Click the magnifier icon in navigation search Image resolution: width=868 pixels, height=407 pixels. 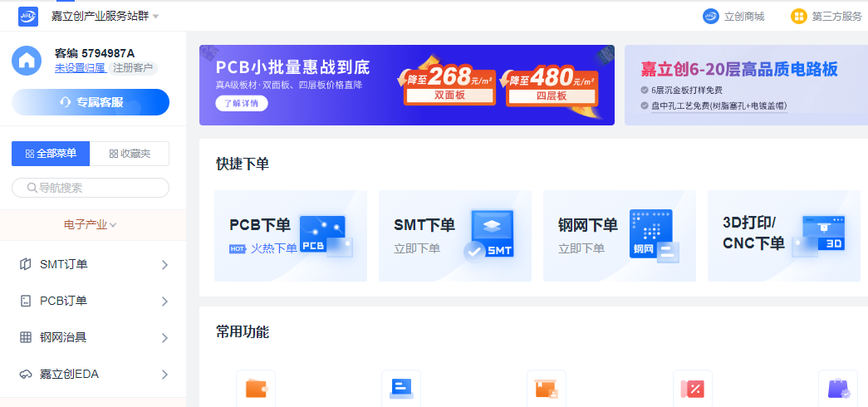pyautogui.click(x=32, y=188)
